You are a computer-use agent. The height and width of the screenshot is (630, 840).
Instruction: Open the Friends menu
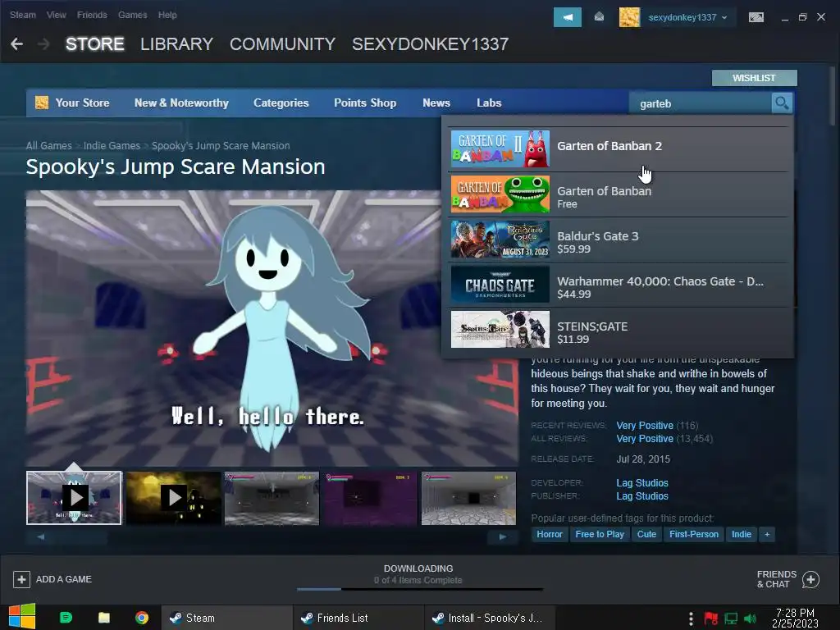[92, 15]
